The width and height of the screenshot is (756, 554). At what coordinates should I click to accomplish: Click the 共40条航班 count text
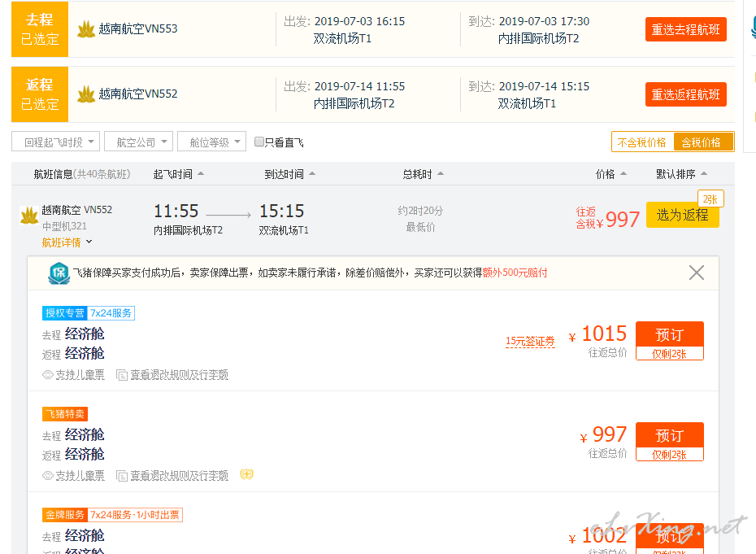(x=102, y=174)
